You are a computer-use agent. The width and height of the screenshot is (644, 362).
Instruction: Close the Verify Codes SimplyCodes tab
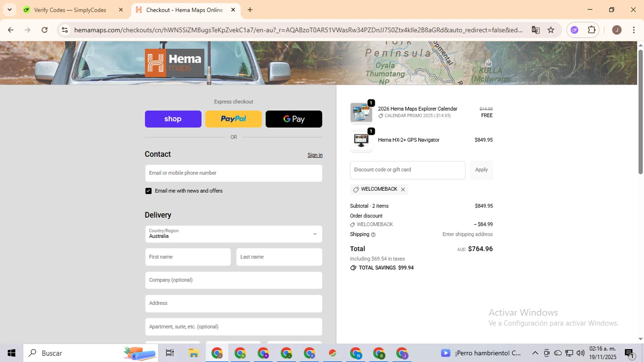(x=121, y=10)
